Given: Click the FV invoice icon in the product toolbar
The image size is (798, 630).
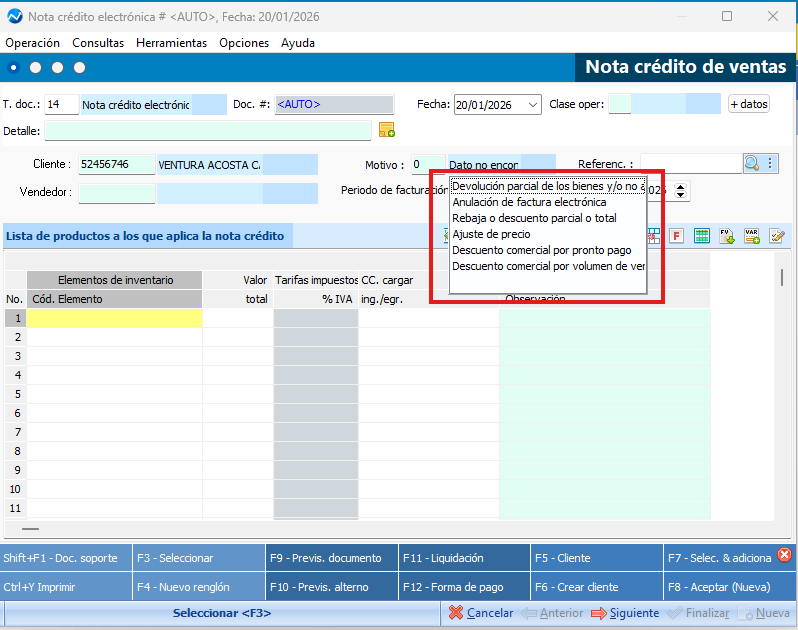Looking at the screenshot, I should pos(727,236).
